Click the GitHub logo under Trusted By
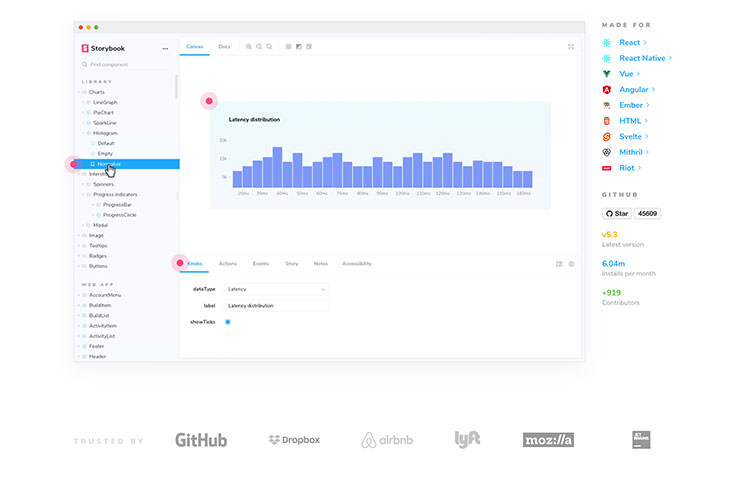 (201, 440)
